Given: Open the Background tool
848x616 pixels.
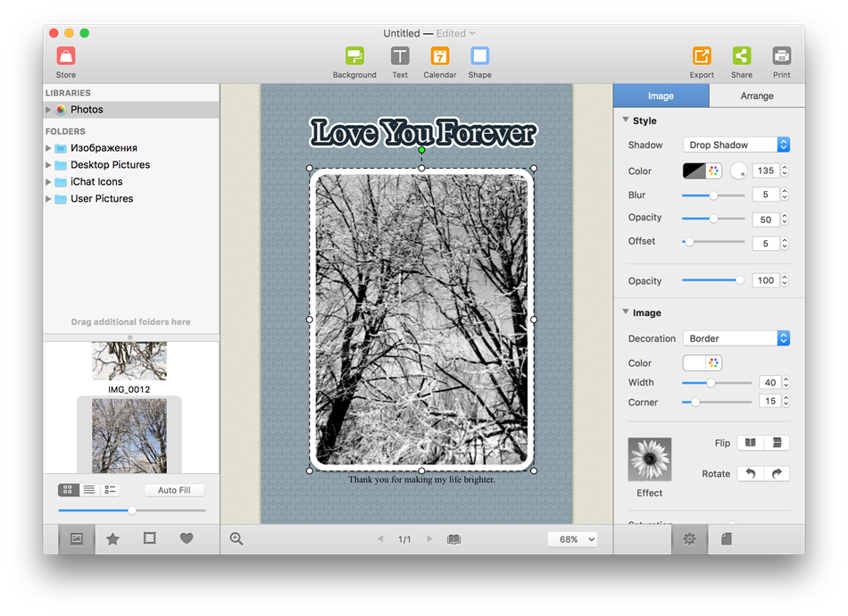Looking at the screenshot, I should [x=354, y=62].
